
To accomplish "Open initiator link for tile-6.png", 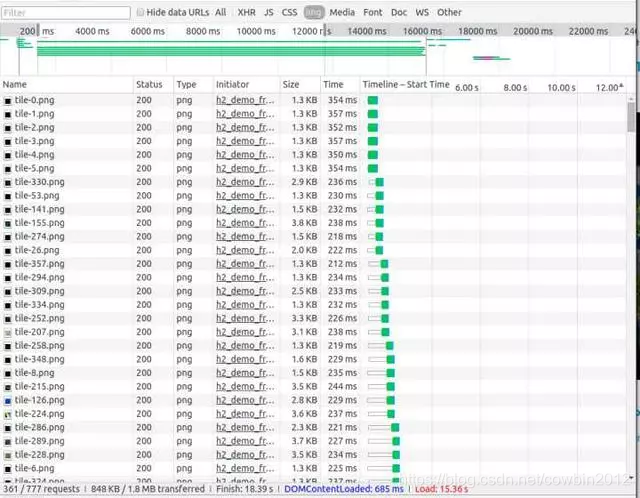I will tap(245, 468).
